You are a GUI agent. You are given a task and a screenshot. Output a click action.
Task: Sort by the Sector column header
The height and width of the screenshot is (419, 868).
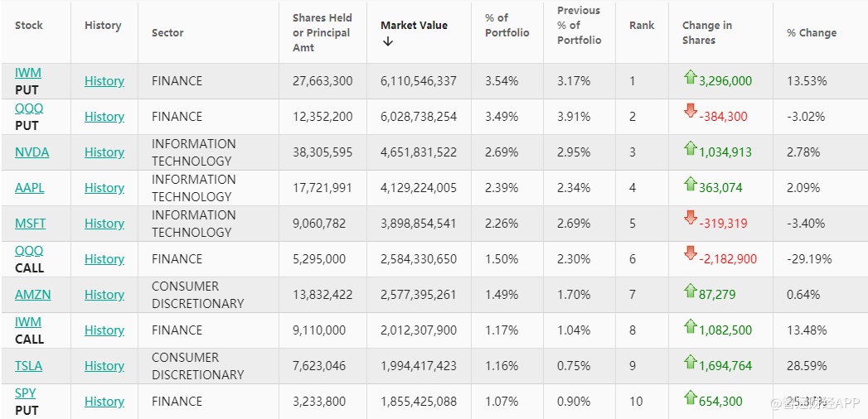(167, 33)
